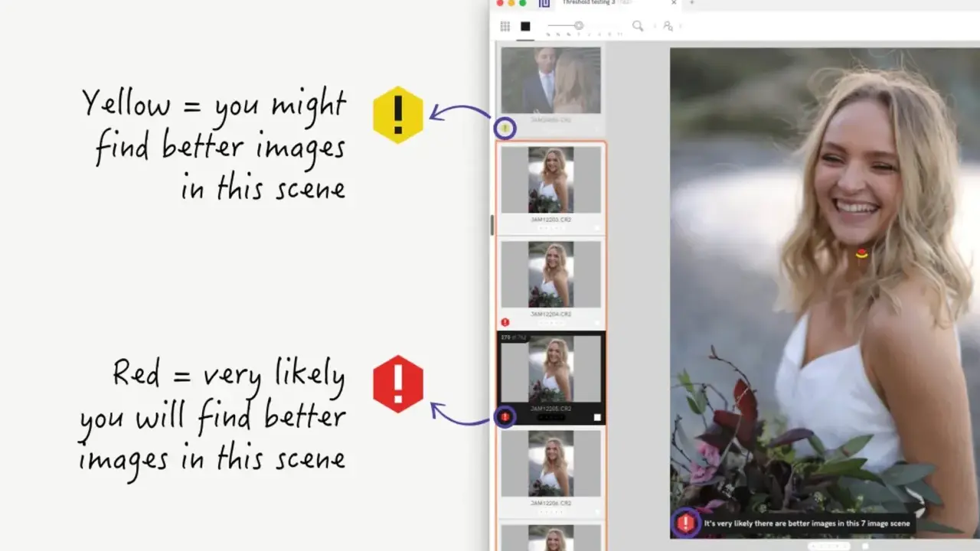Click the 'better images in this 7 image scene' message
The height and width of the screenshot is (551, 980).
tap(807, 523)
